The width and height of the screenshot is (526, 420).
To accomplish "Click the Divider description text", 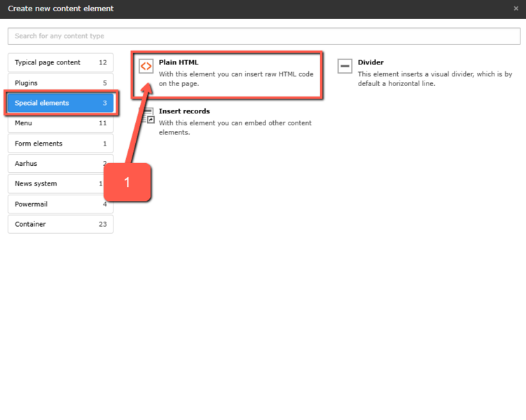I will [434, 78].
